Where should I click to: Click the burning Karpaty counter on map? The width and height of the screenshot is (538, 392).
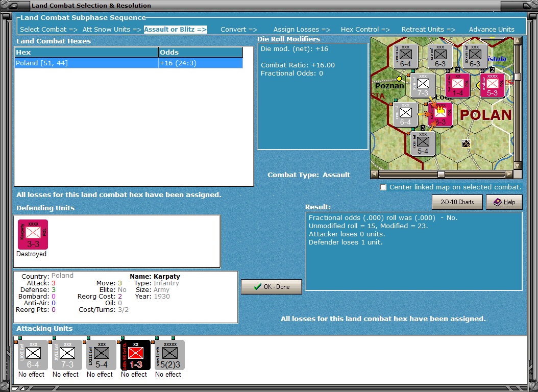coord(440,114)
